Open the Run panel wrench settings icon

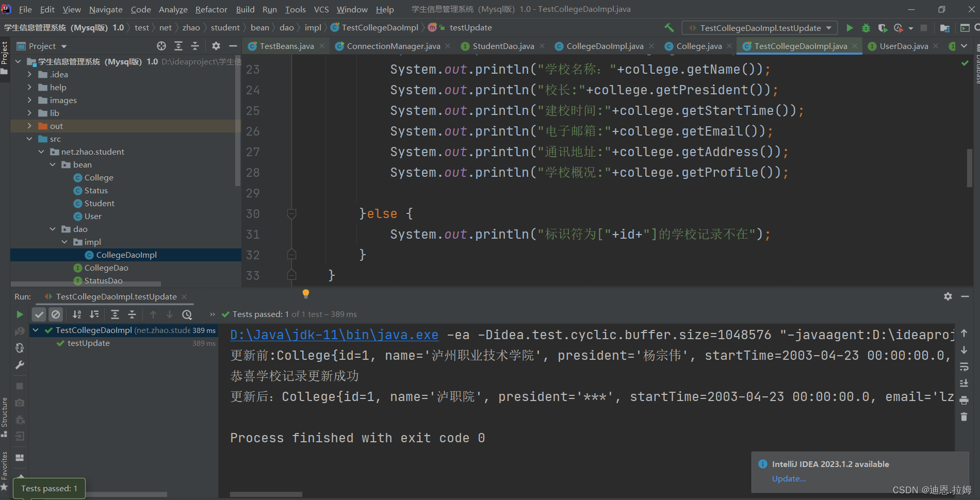[x=20, y=365]
